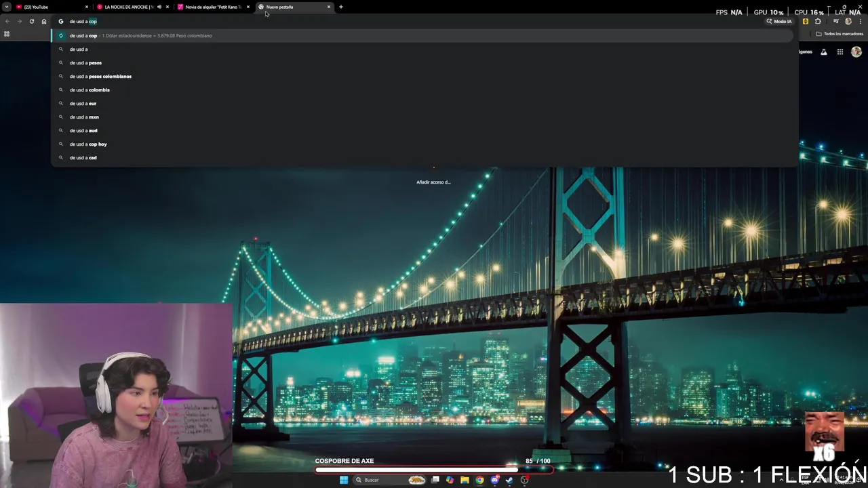Open Google apps grid icon
This screenshot has height=488, width=868.
tap(840, 52)
